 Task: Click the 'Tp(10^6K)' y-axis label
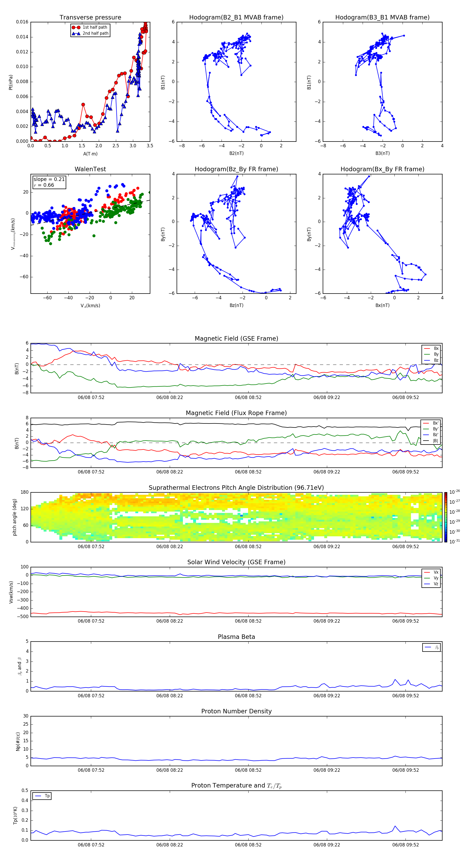coord(15,815)
